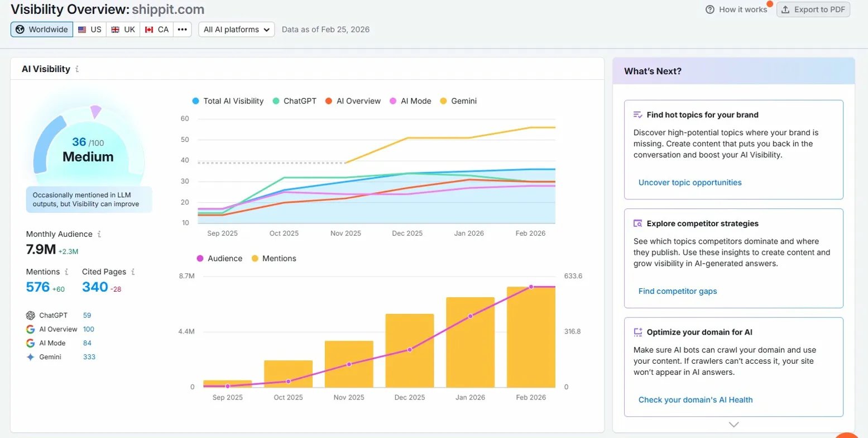Viewport: 868px width, 438px height.
Task: Click the total Mentions value 576
Action: point(38,287)
